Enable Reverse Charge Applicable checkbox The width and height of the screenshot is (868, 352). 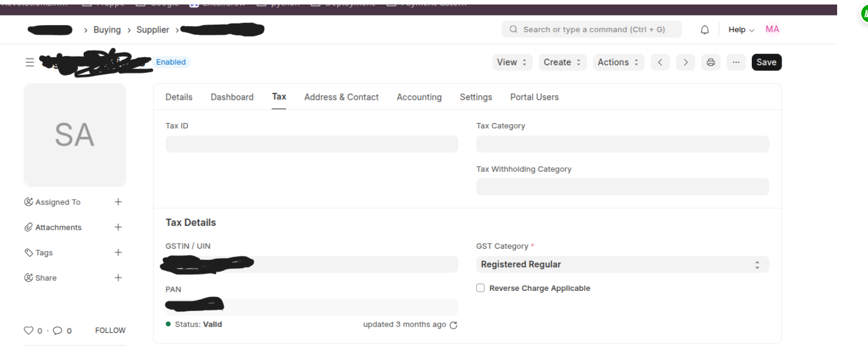pos(480,288)
